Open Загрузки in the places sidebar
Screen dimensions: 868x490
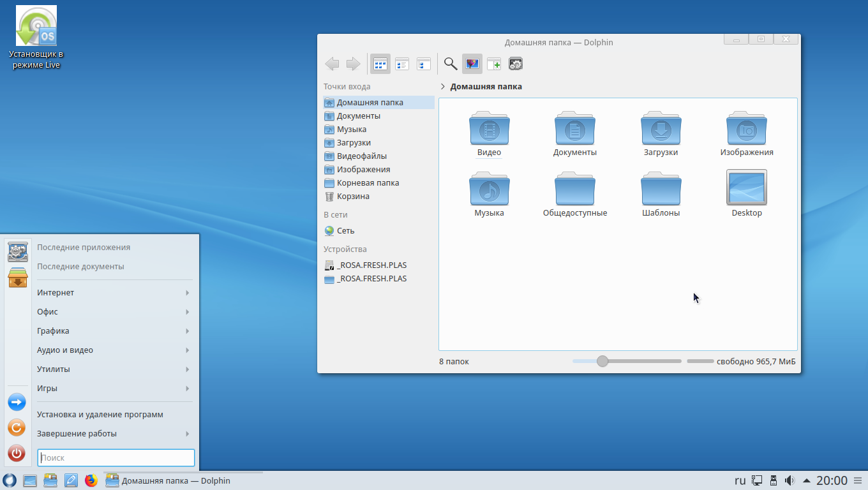pyautogui.click(x=378, y=142)
